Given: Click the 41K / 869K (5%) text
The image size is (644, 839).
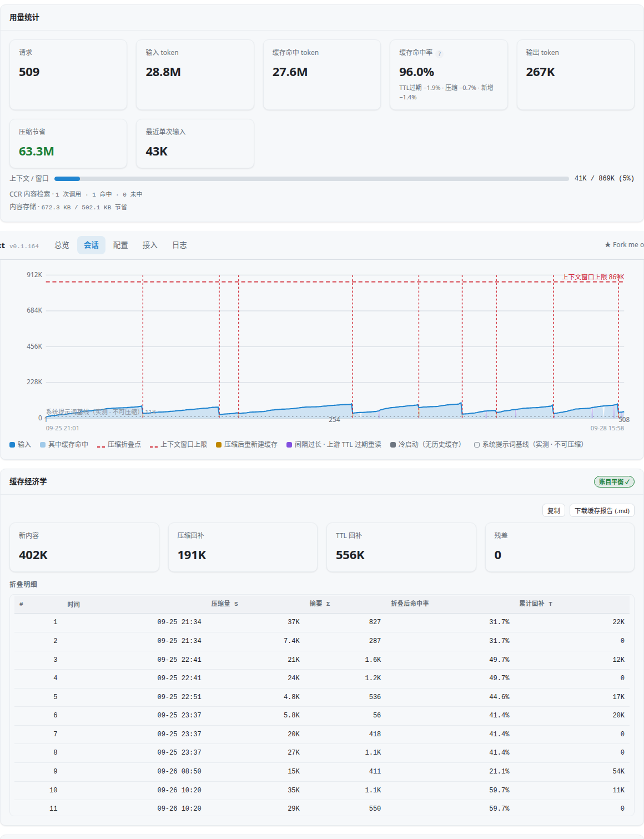Looking at the screenshot, I should tap(604, 178).
